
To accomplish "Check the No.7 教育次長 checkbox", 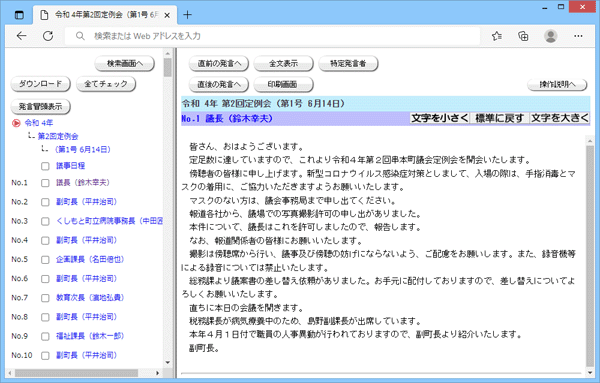I will coord(45,298).
